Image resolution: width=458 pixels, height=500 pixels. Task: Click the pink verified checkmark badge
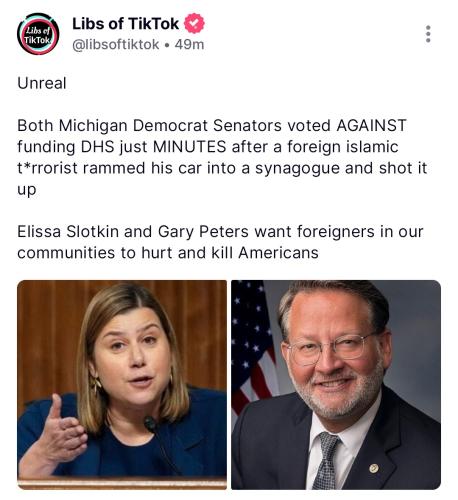[x=194, y=23]
